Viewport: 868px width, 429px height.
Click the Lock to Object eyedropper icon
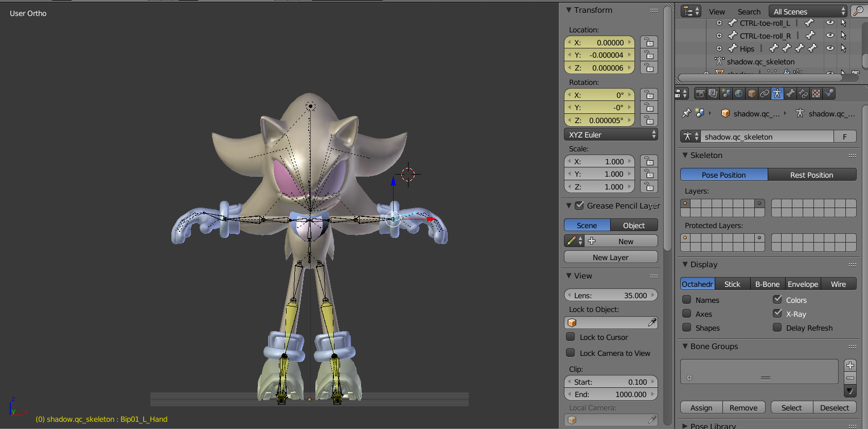point(652,322)
